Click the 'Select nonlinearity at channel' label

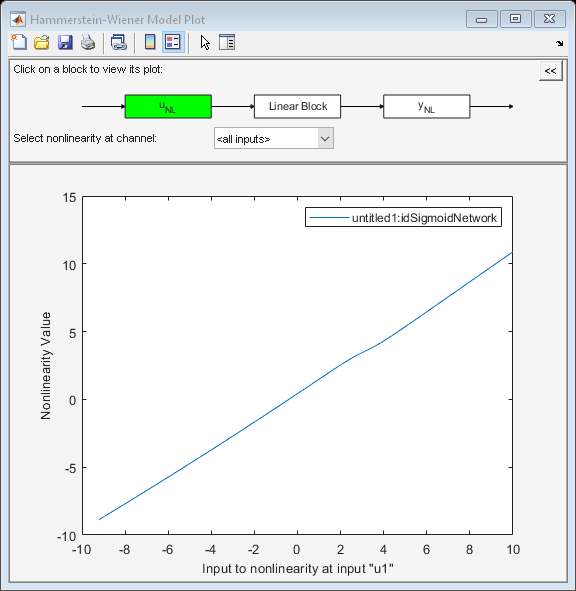tap(85, 138)
